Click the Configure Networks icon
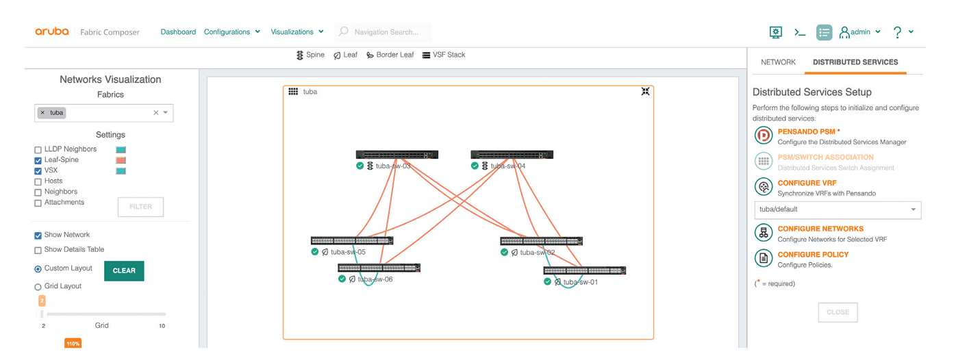 (x=763, y=233)
